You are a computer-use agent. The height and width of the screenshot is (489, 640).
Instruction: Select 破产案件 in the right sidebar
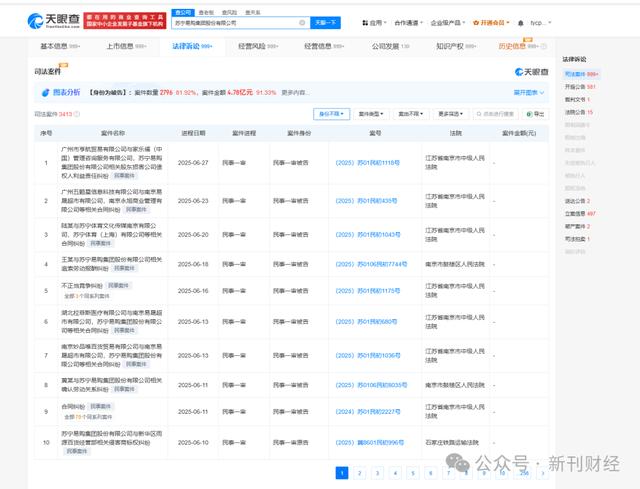pyautogui.click(x=577, y=227)
